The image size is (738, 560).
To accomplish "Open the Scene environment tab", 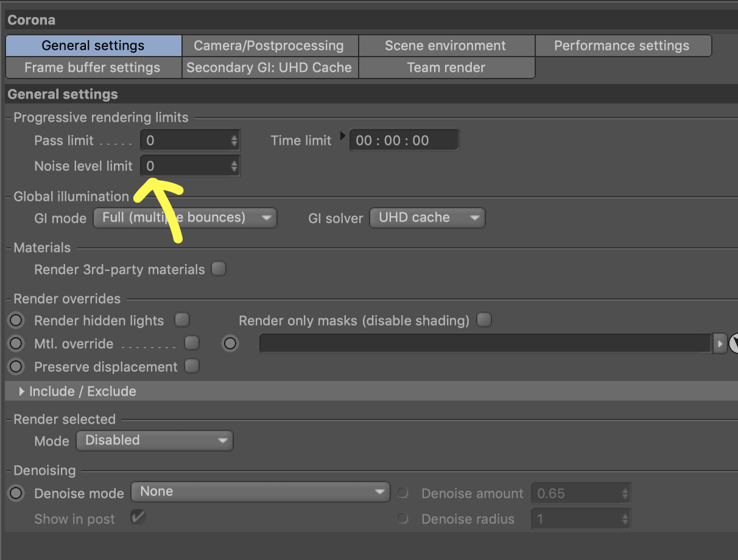I will point(446,46).
